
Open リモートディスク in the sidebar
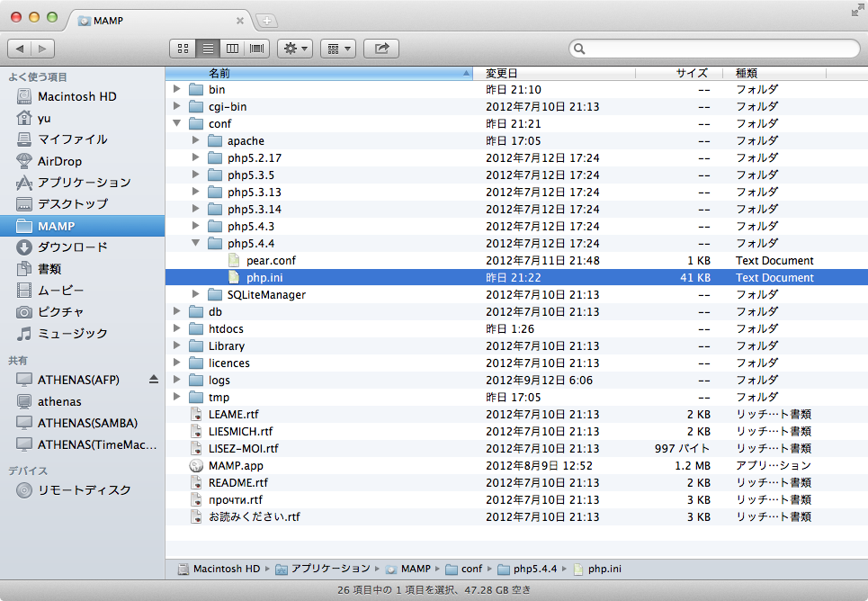tap(83, 490)
